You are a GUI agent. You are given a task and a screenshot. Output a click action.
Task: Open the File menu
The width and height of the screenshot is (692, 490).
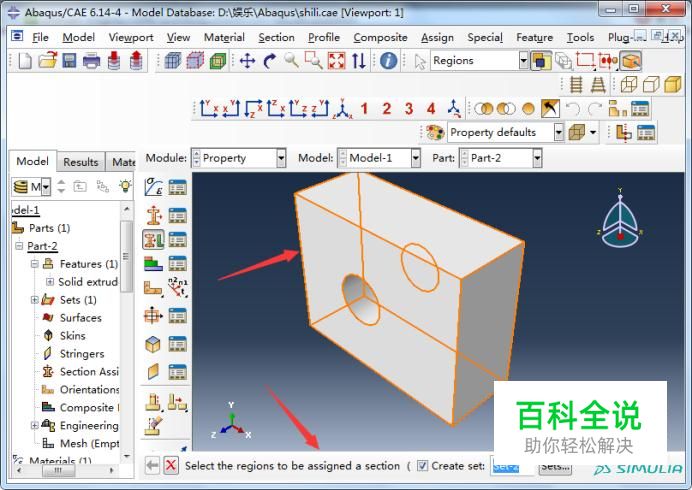pyautogui.click(x=40, y=38)
